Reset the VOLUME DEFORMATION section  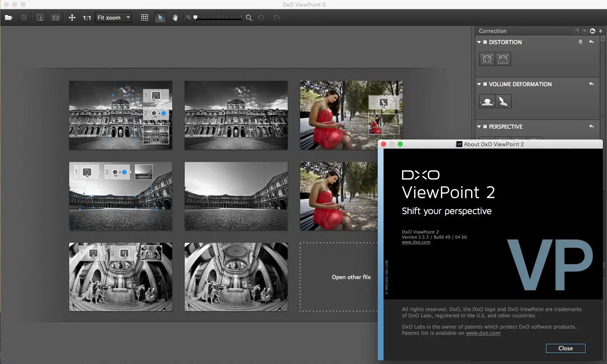(x=591, y=84)
